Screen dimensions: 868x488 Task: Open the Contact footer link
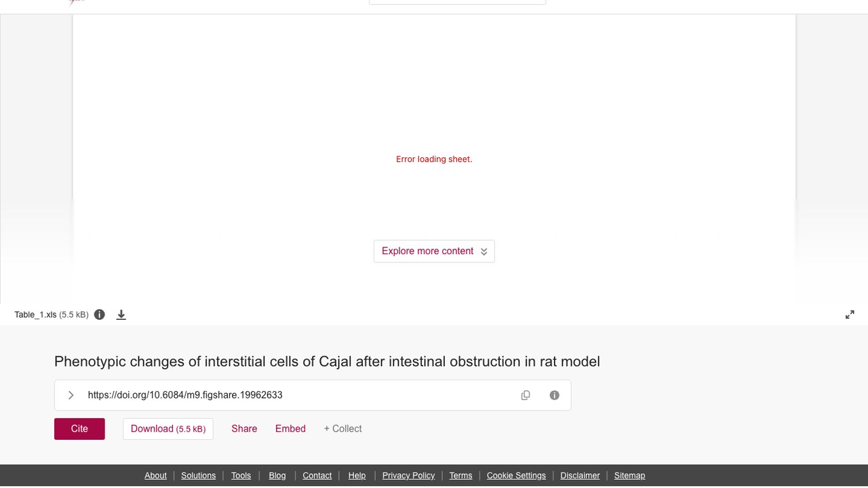317,476
